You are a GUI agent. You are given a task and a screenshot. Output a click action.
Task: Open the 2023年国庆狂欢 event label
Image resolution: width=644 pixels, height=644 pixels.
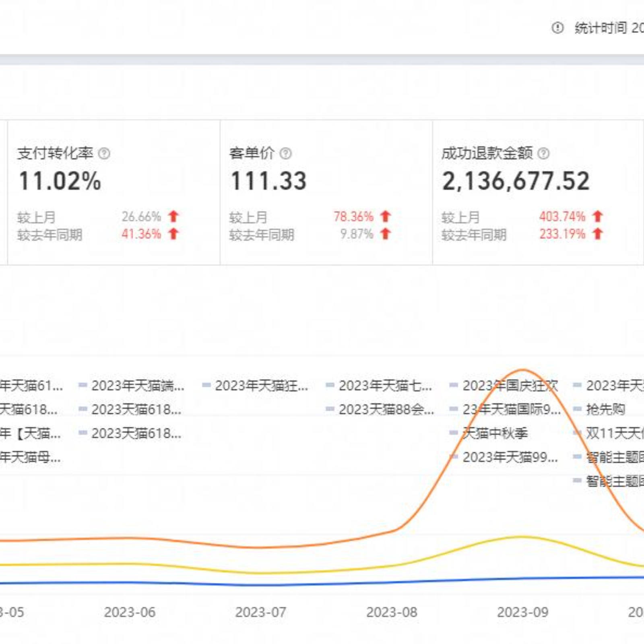[x=510, y=386]
